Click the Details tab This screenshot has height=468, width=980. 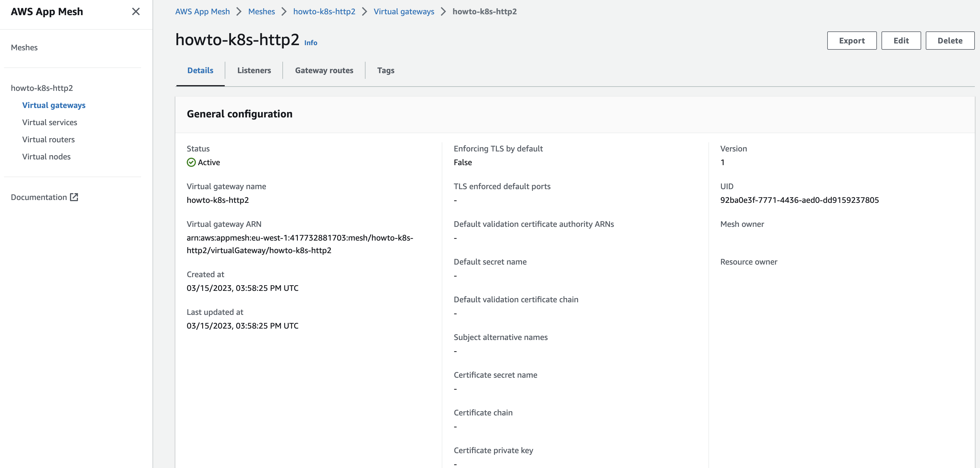200,71
